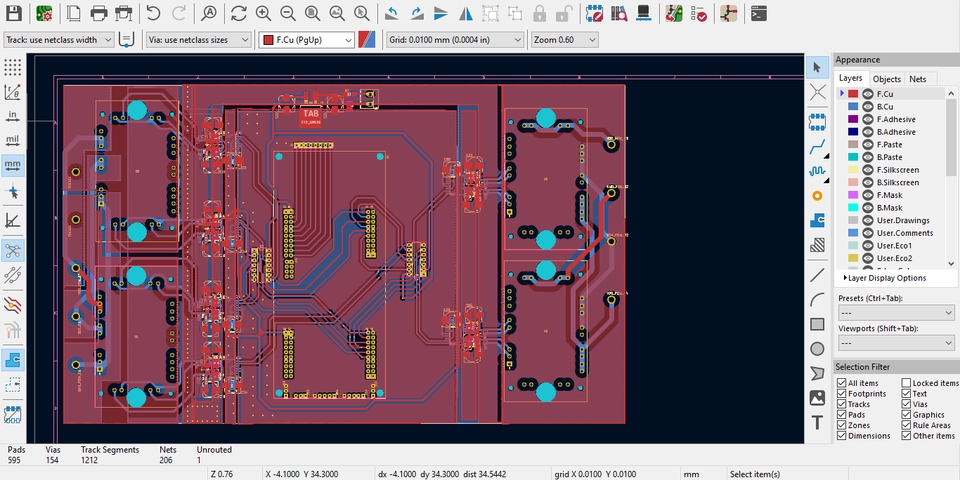Open the Presets dropdown
Viewport: 960px width, 480px height.
[x=896, y=312]
